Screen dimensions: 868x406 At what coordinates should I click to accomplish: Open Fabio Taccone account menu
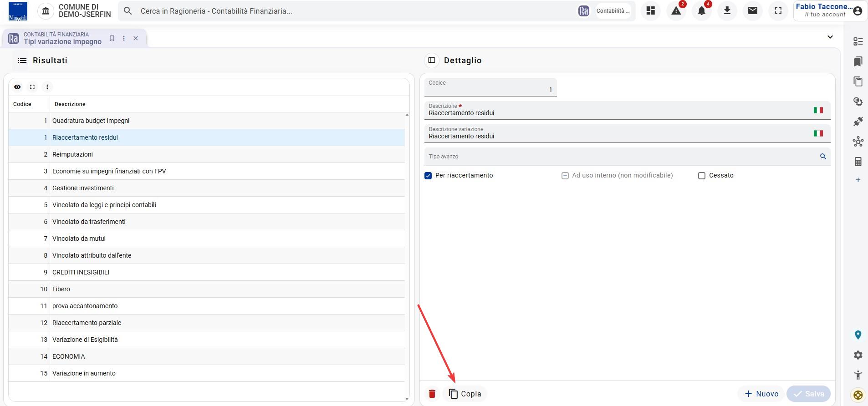[x=829, y=11]
